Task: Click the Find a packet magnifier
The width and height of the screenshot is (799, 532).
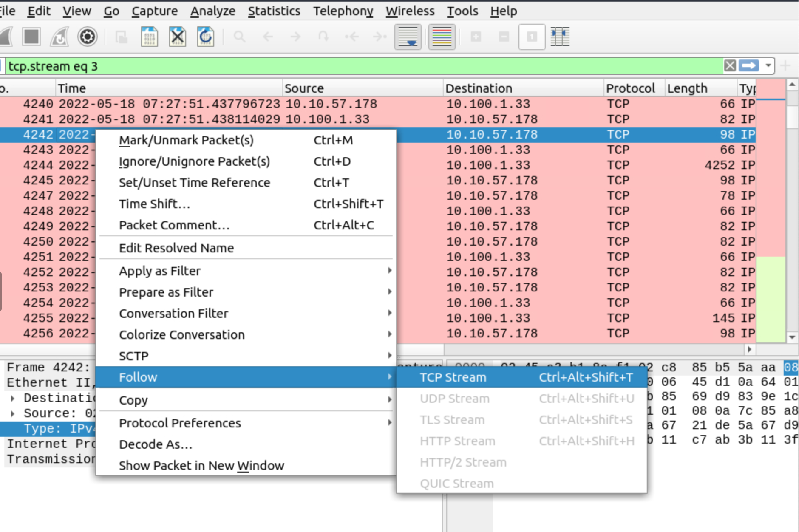Action: 240,37
